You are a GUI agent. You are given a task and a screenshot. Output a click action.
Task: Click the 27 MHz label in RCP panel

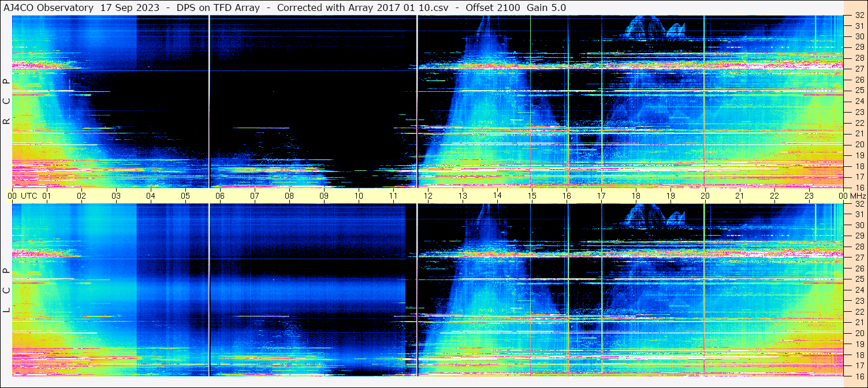[x=858, y=69]
